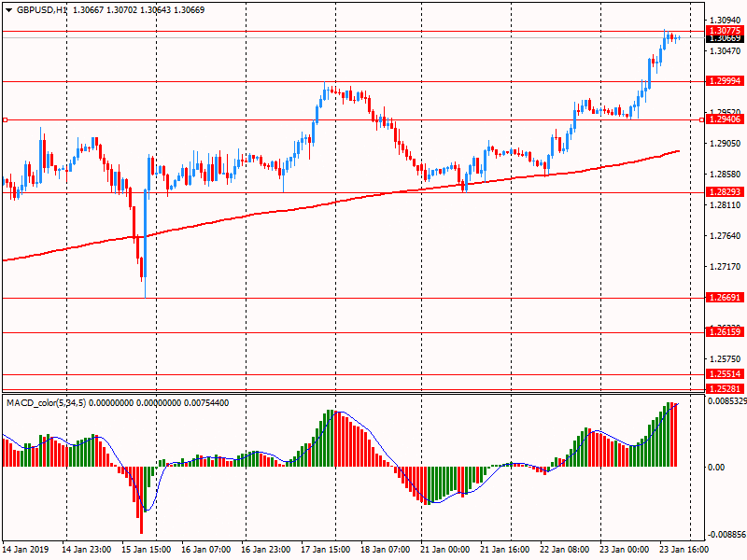The width and height of the screenshot is (747, 560).
Task: Open the chart dropdown triangle beside GBPUSD,H1
Action: [x=8, y=10]
